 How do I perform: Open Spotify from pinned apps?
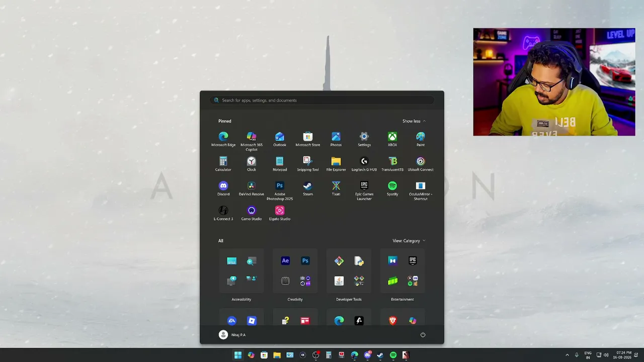coord(392,188)
